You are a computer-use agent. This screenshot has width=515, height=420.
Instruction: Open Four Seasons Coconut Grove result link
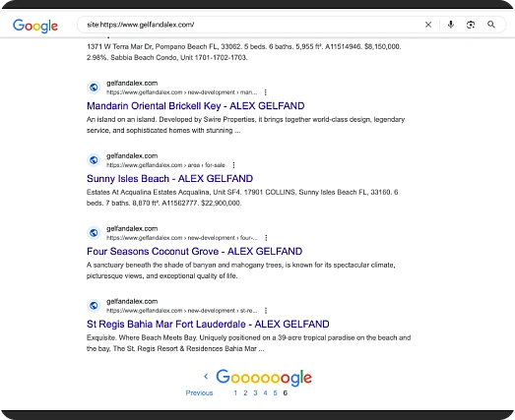point(194,252)
